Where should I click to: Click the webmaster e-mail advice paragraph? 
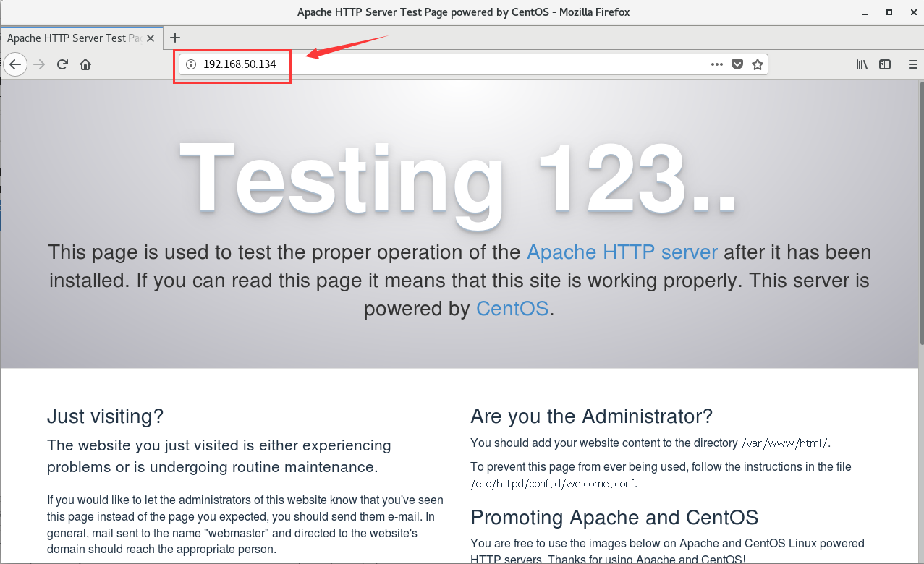[245, 524]
